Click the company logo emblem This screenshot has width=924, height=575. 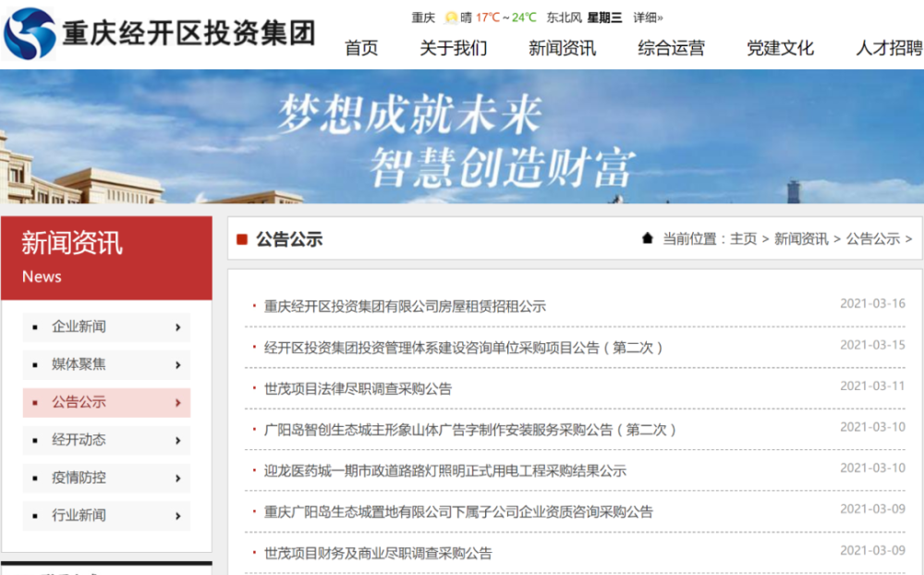(29, 33)
